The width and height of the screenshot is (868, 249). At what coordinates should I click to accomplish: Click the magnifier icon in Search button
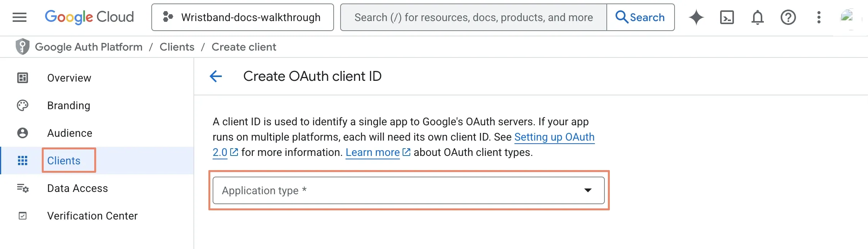coord(622,17)
